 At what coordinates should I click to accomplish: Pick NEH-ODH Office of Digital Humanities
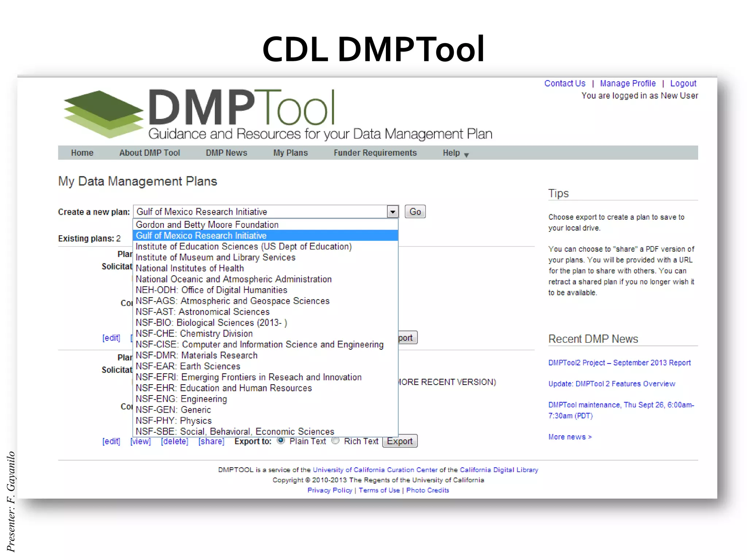(x=266, y=290)
